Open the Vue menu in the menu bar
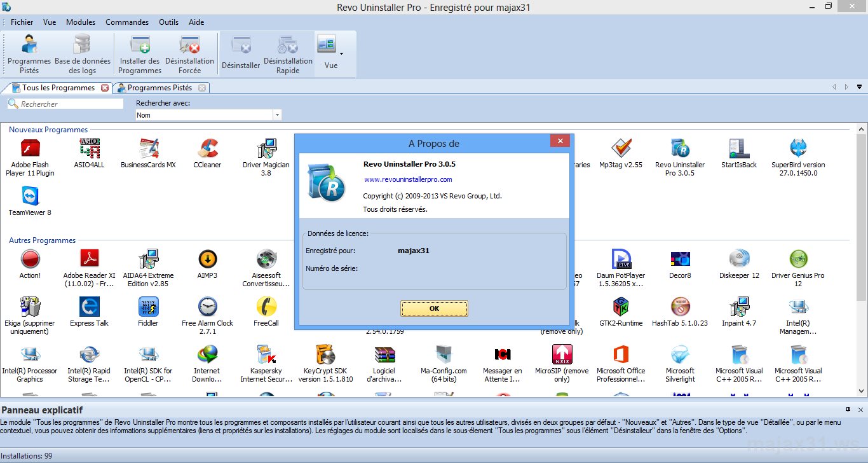The width and height of the screenshot is (868, 463). pyautogui.click(x=50, y=22)
